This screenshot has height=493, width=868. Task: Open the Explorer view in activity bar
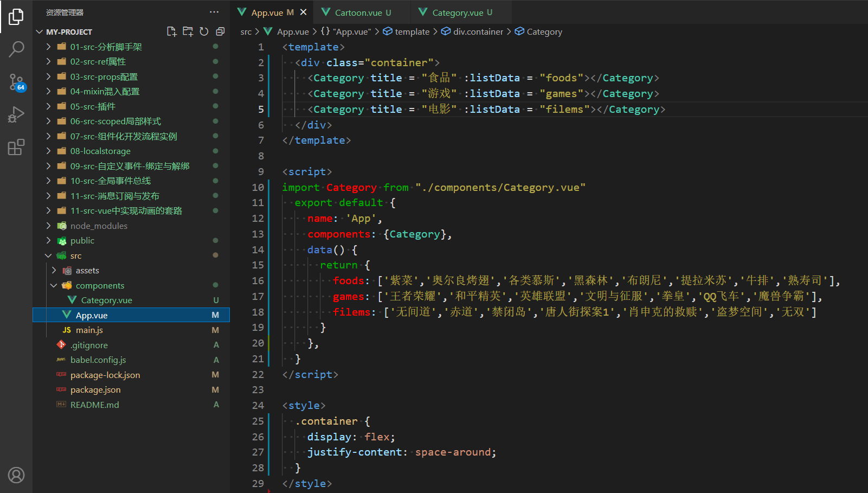coord(16,17)
